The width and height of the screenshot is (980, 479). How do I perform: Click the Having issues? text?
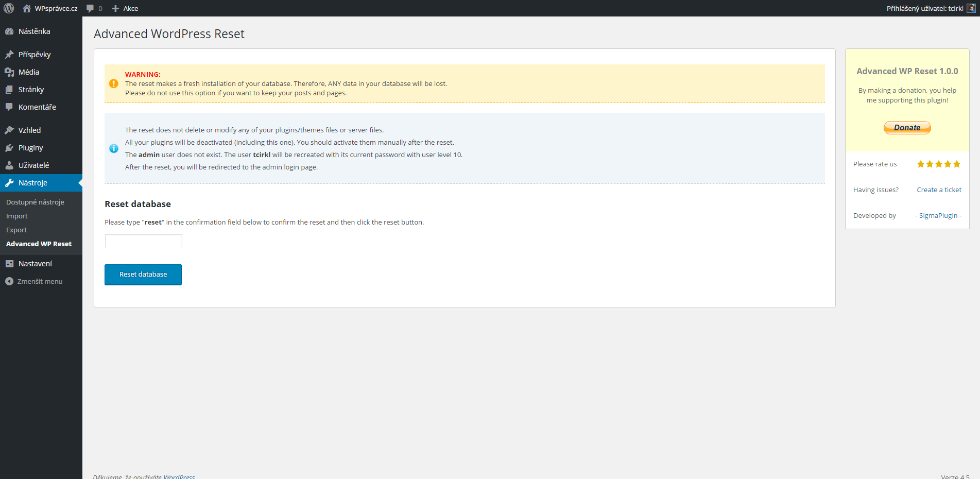(875, 190)
